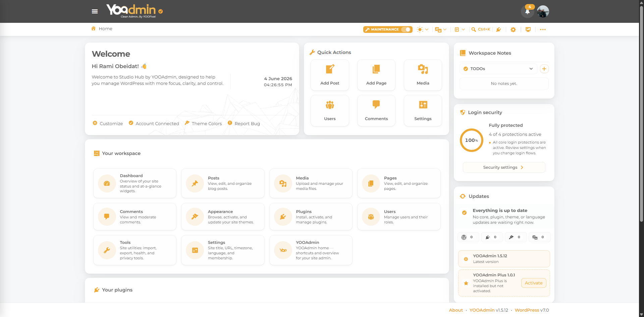Expand the document notes dropdown in toolbar
The width and height of the screenshot is (644, 317).
[x=460, y=30]
